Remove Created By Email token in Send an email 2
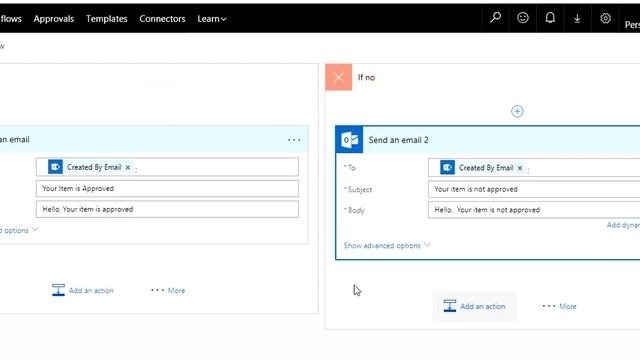The width and height of the screenshot is (640, 360). pos(520,168)
